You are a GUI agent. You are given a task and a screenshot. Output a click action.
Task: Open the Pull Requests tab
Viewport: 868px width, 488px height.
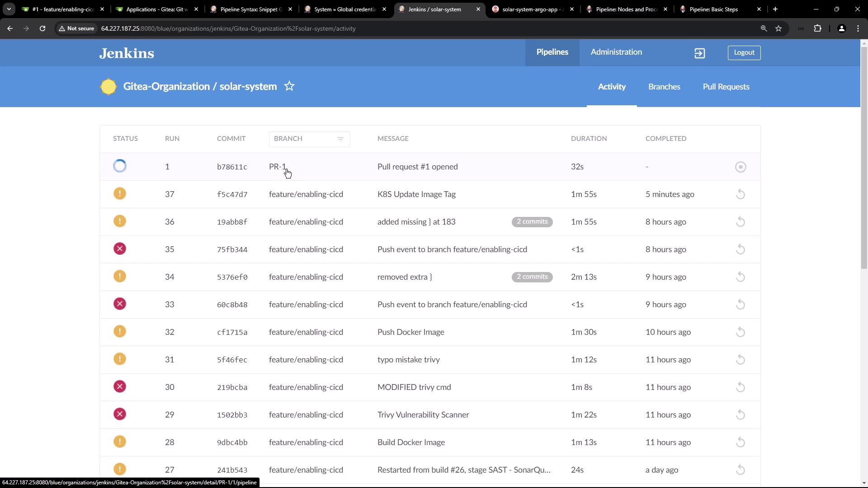click(x=726, y=87)
